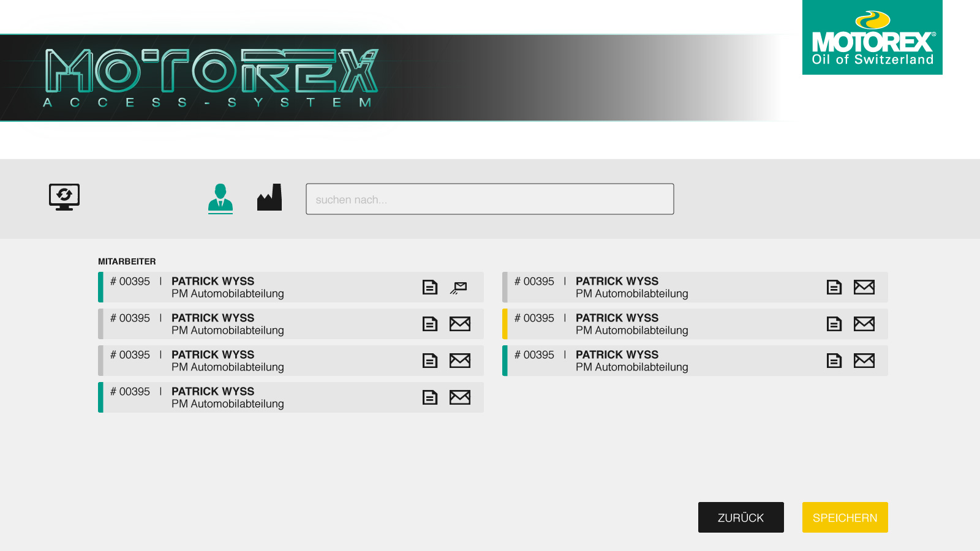Click the yellow status bar of employee row
The image size is (980, 551).
(505, 324)
